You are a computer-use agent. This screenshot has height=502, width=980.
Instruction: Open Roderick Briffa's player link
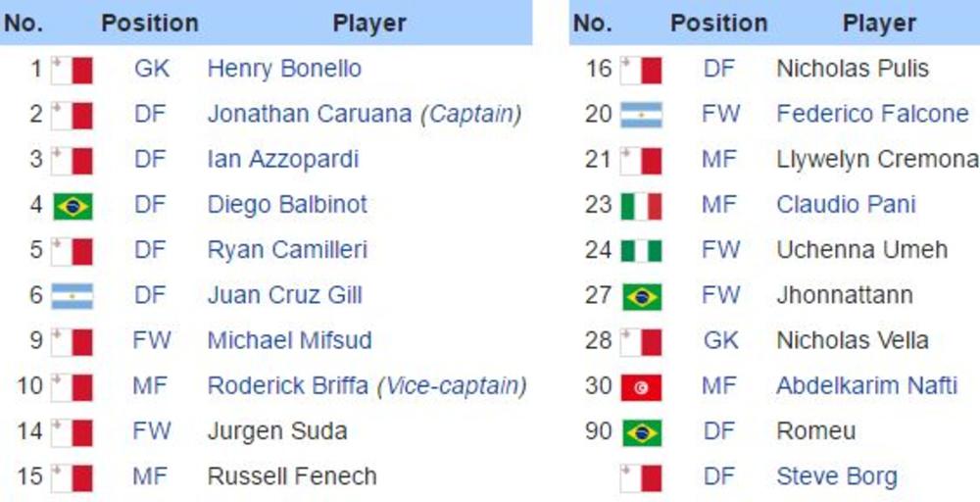(x=288, y=386)
